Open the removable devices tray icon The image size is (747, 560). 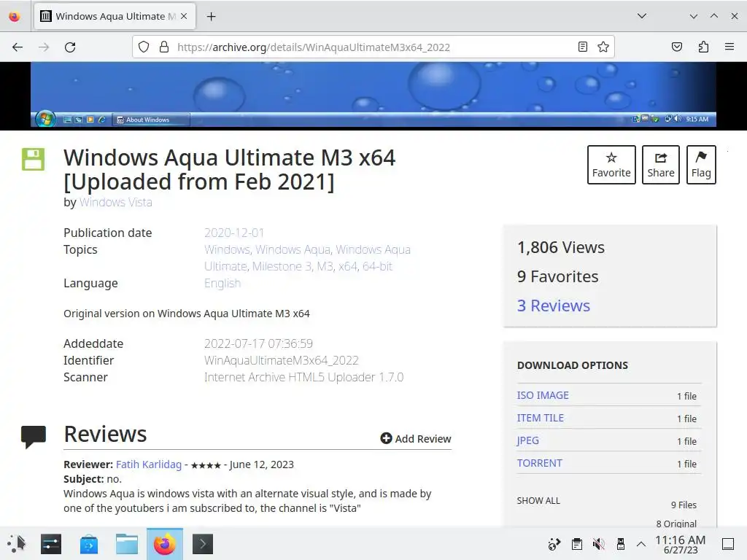[620, 544]
